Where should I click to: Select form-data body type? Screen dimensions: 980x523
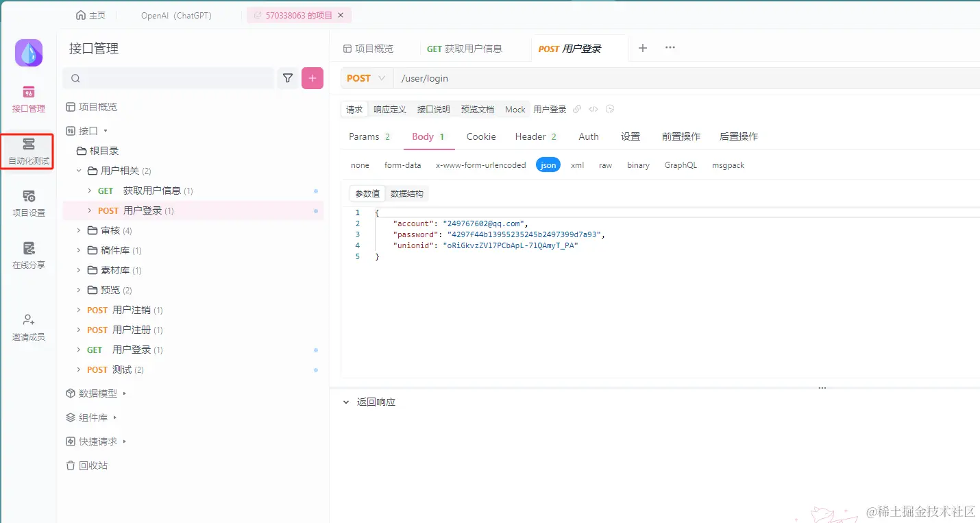tap(403, 165)
